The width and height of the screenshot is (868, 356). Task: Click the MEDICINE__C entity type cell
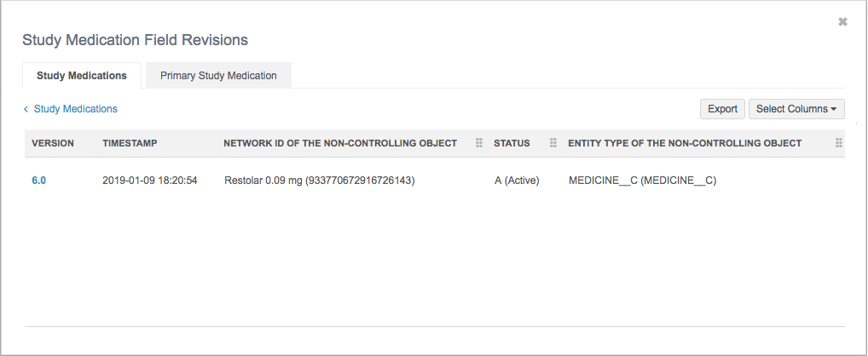point(642,181)
